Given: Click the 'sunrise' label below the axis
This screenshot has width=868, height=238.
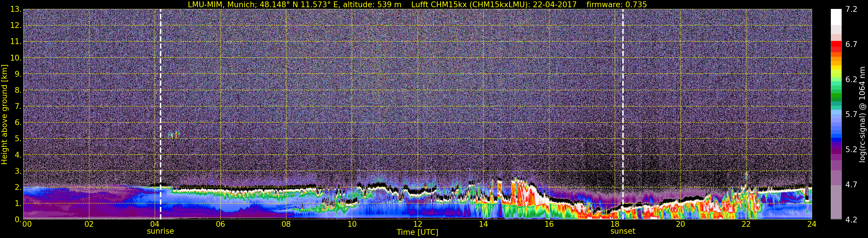Looking at the screenshot, I should (160, 231).
